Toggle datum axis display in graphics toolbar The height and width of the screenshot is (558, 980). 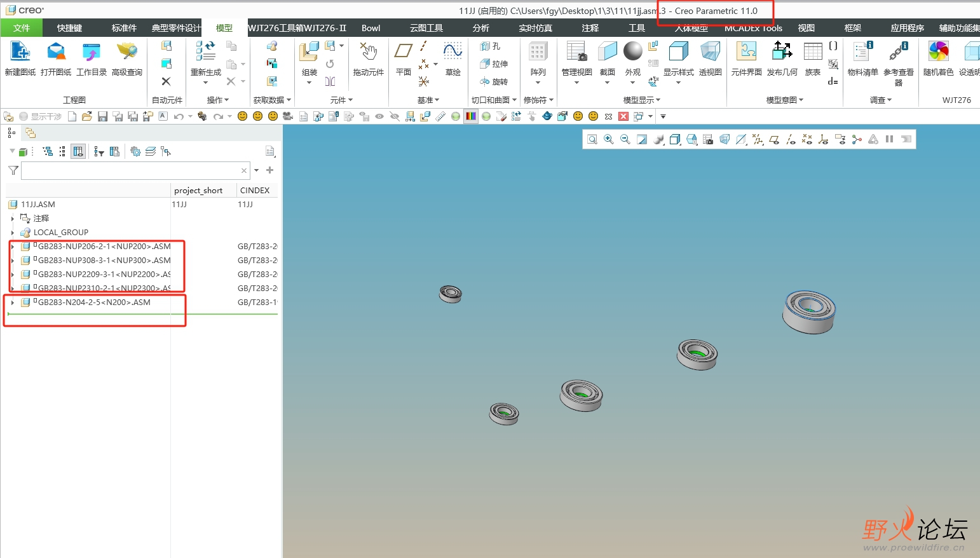pos(791,139)
